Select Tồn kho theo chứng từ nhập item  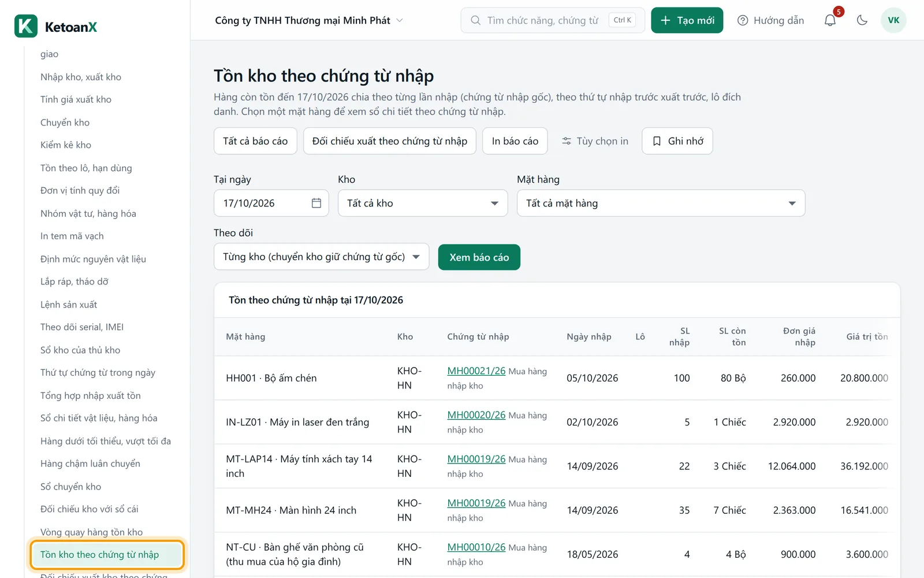pyautogui.click(x=107, y=554)
